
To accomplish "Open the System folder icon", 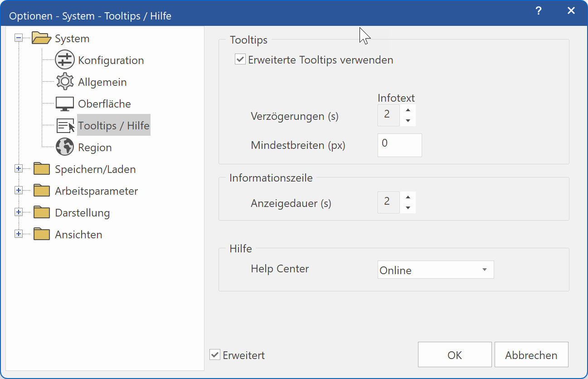I will [42, 38].
